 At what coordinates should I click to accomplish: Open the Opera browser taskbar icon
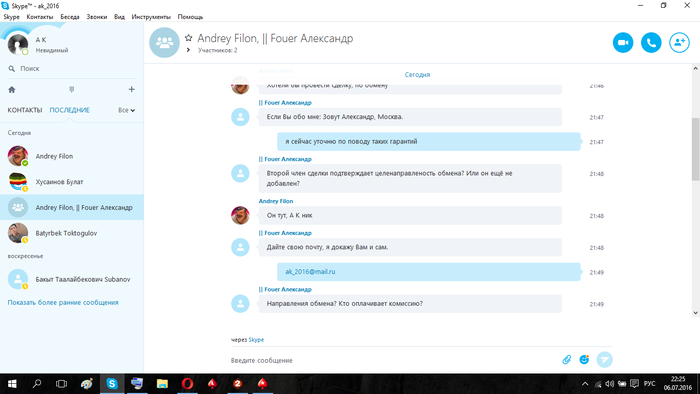(x=187, y=384)
